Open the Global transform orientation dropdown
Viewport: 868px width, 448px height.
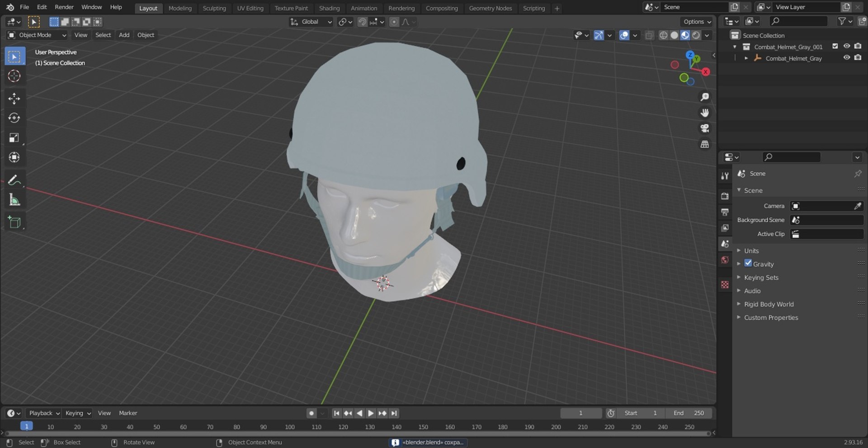click(x=311, y=22)
